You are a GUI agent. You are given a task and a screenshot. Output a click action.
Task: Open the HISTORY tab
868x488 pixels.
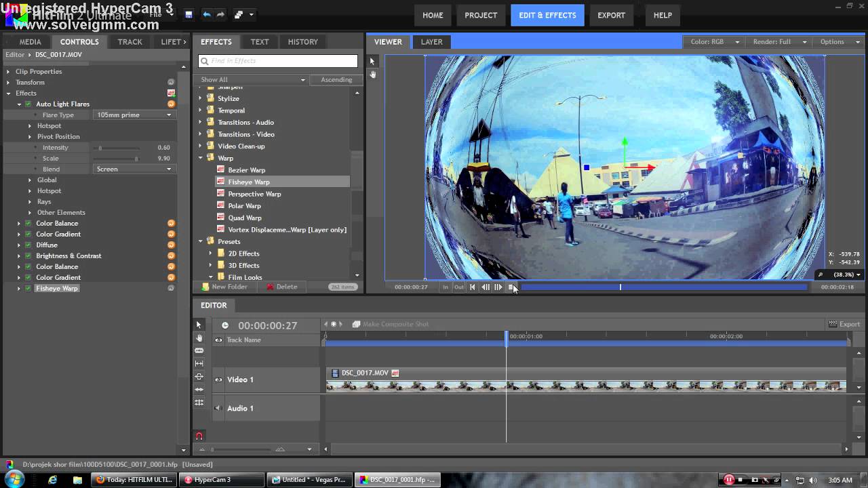(x=302, y=41)
